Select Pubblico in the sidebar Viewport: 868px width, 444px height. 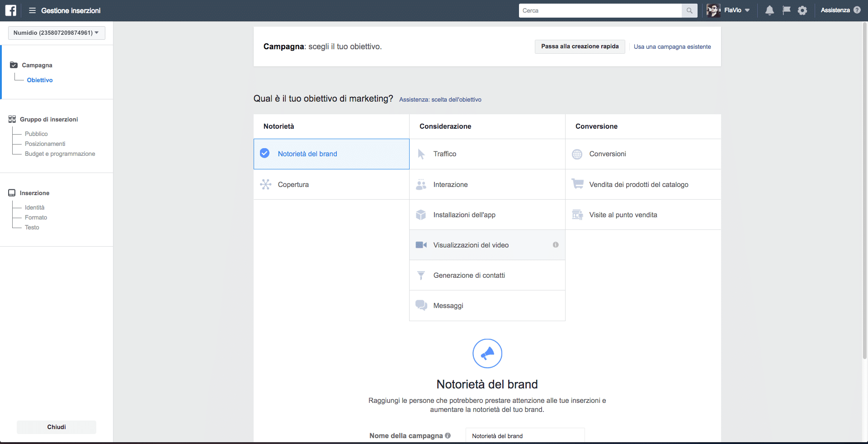[36, 134]
